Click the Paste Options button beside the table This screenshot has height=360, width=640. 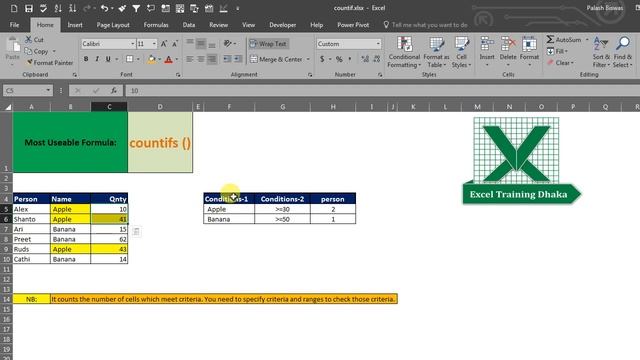pyautogui.click(x=136, y=231)
